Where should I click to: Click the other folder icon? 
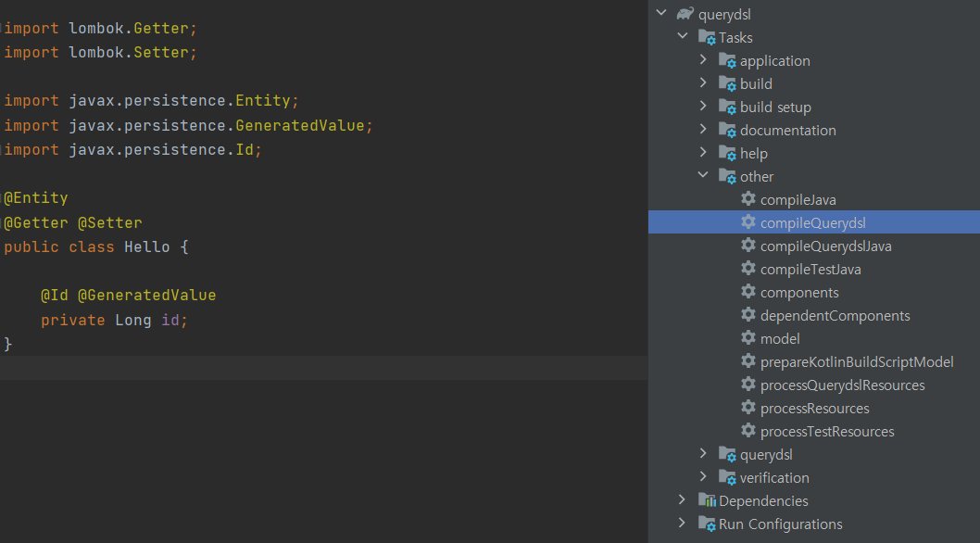tap(727, 176)
